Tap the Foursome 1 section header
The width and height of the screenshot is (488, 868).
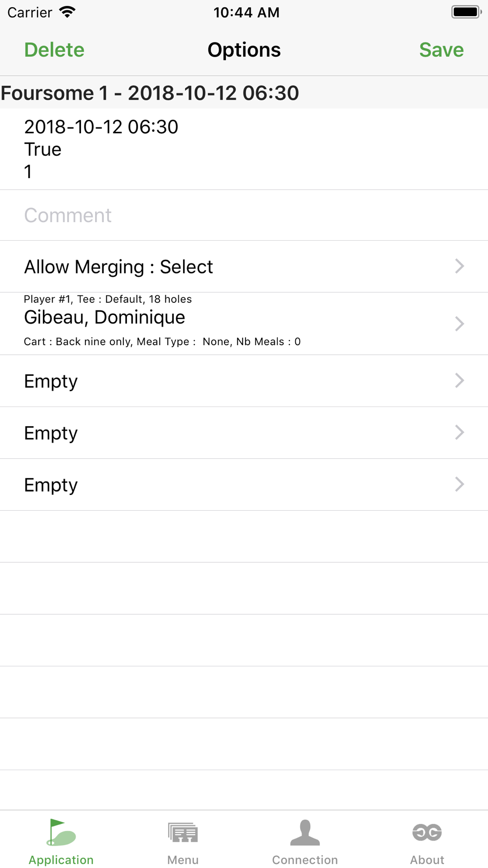tap(150, 93)
